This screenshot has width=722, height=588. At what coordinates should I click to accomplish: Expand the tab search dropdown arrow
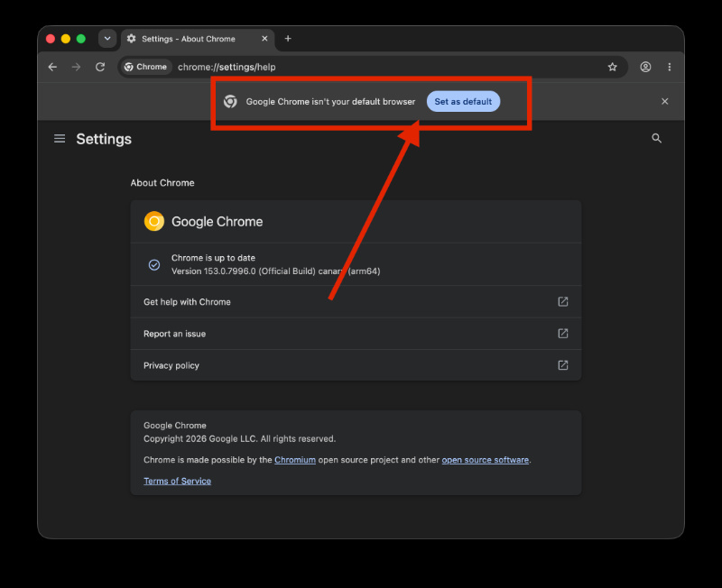[x=107, y=39]
